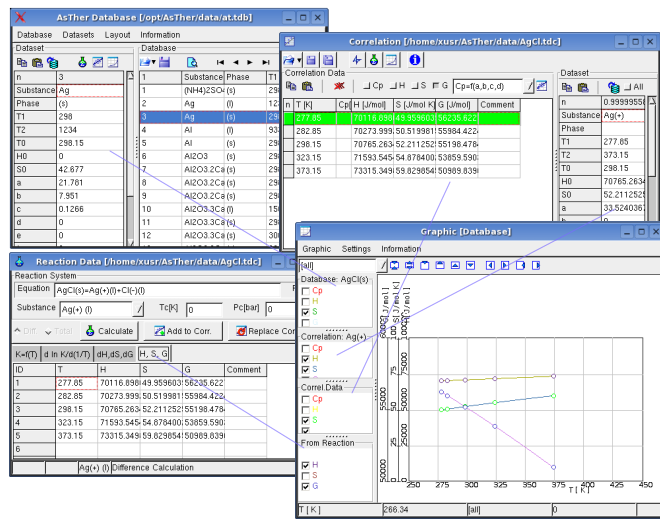Viewport: 660px width, 528px height.
Task: Click the info icon in Correlation toolbar
Action: [x=414, y=61]
